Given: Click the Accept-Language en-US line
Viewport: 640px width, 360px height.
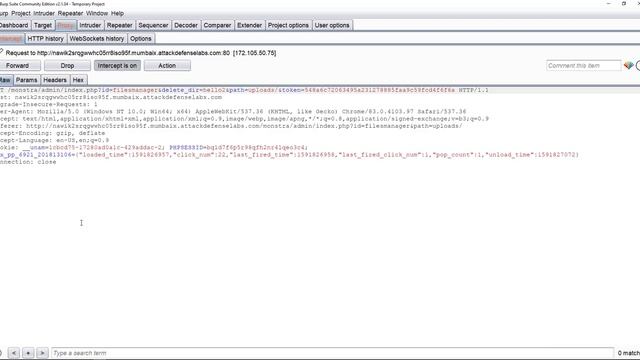Looking at the screenshot, I should point(54,140).
